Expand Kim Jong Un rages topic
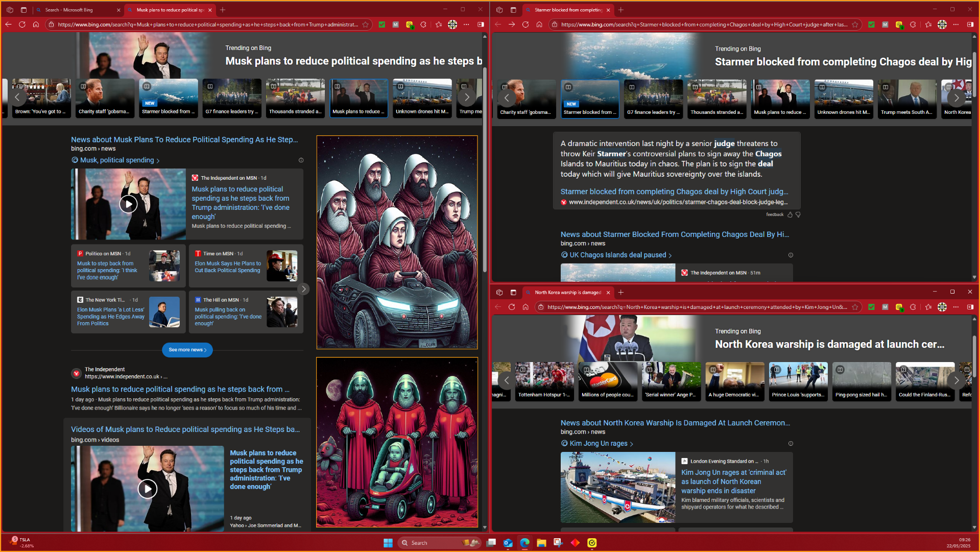980x552 pixels. tap(631, 444)
